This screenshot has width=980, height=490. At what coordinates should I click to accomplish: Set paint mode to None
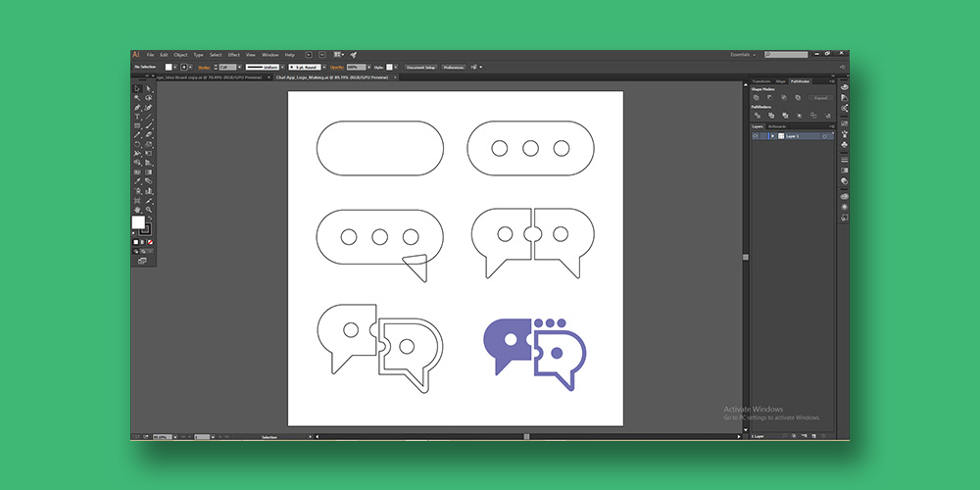[x=150, y=242]
